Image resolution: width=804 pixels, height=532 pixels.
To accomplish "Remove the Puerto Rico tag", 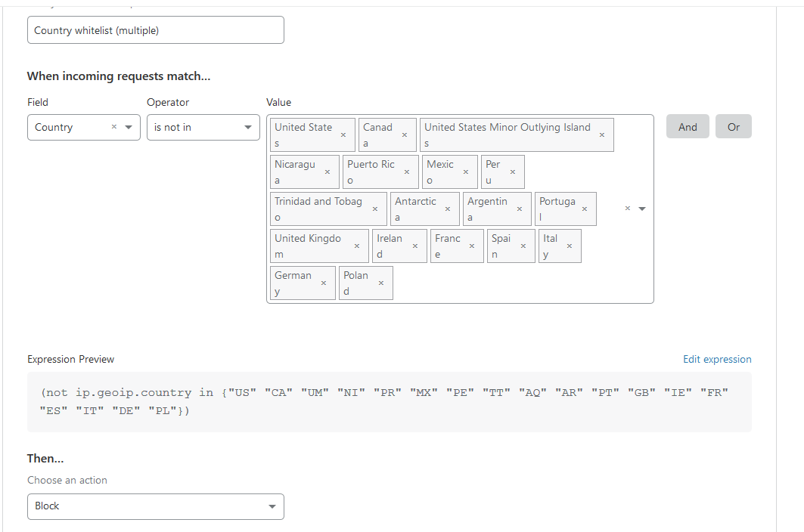I will 407,172.
